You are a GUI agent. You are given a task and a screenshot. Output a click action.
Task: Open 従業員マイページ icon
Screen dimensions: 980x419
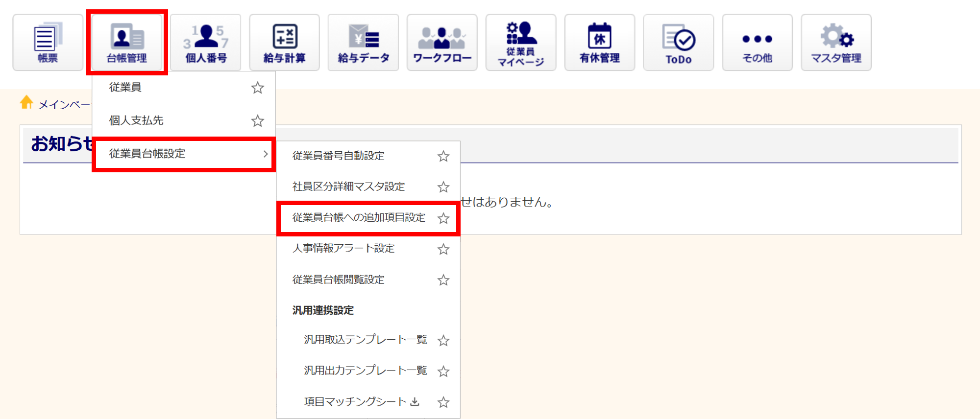click(521, 43)
